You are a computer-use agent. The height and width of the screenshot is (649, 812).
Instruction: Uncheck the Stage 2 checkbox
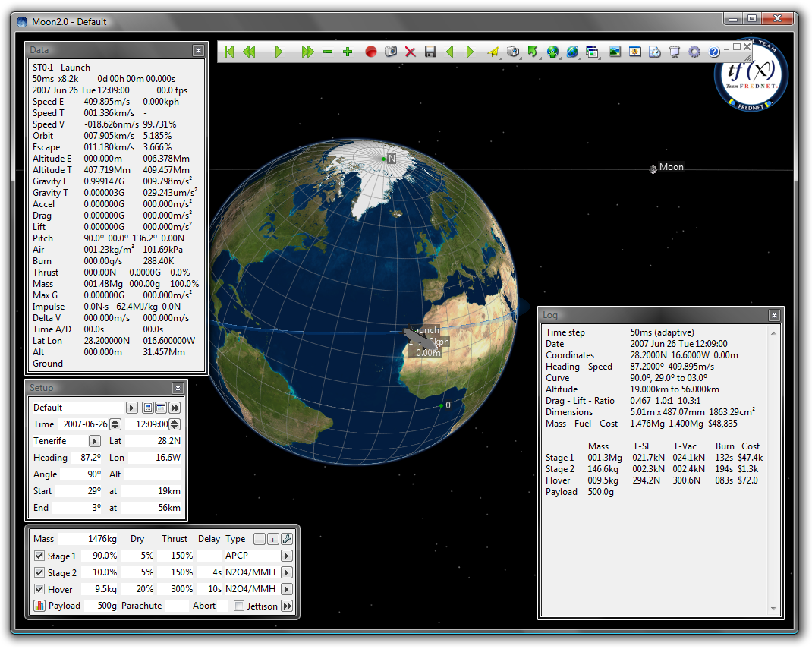(x=39, y=572)
